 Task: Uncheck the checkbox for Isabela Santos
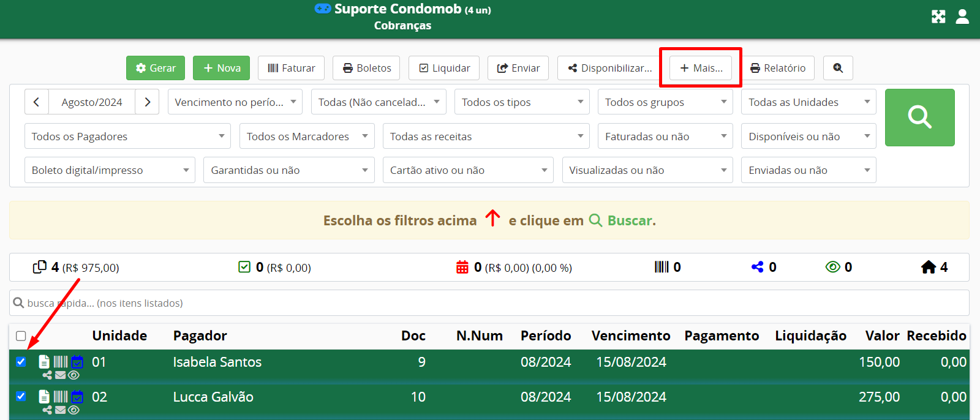tap(21, 362)
